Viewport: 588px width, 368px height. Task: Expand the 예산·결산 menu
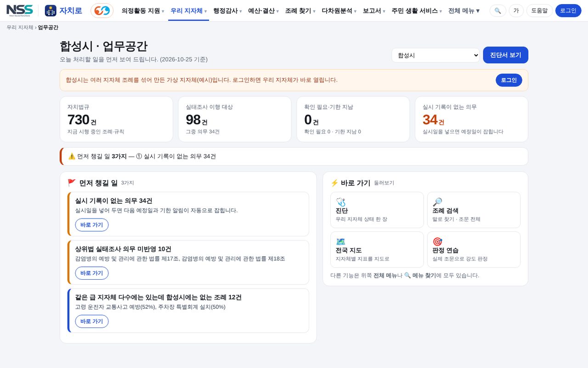pyautogui.click(x=263, y=11)
